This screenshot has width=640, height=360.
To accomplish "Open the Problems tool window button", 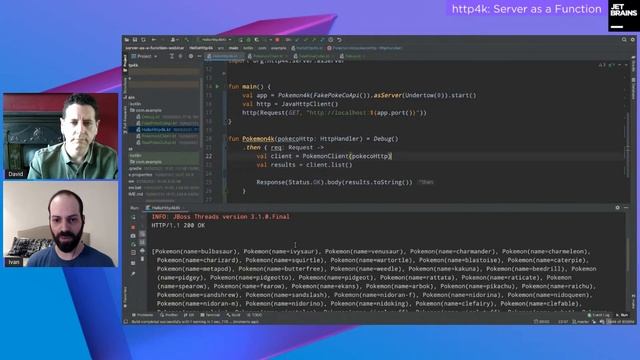I will click(142, 315).
